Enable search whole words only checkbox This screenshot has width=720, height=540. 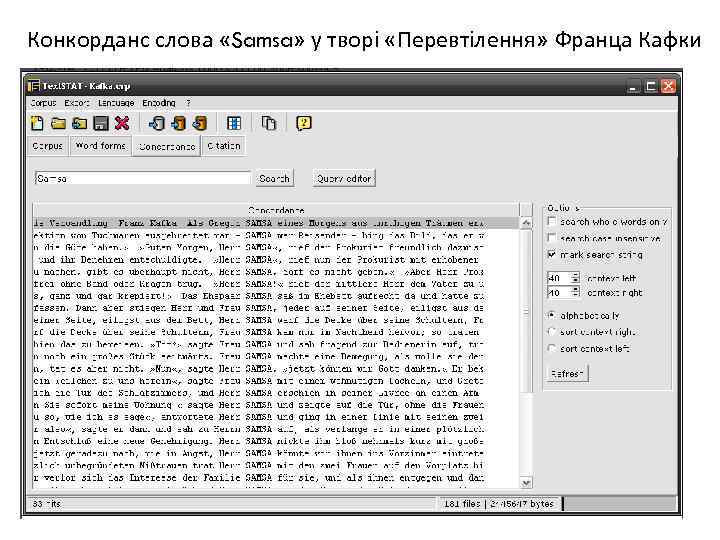click(x=552, y=221)
